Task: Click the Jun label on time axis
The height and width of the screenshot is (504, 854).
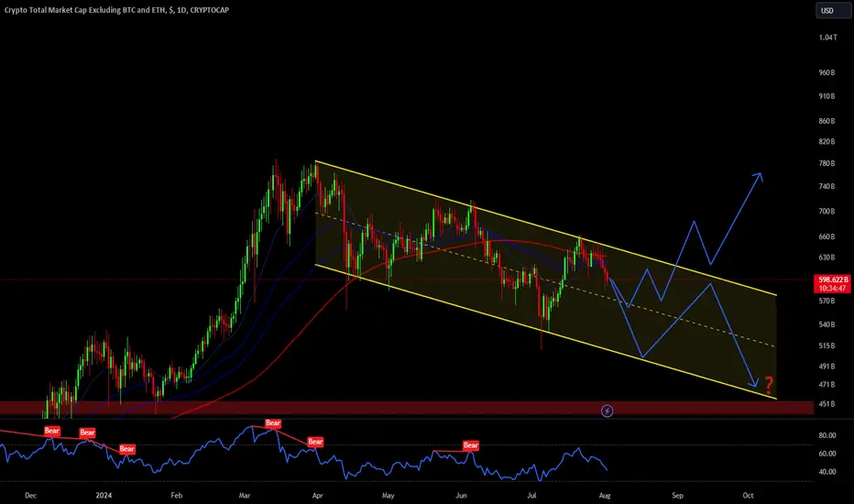Action: point(461,495)
